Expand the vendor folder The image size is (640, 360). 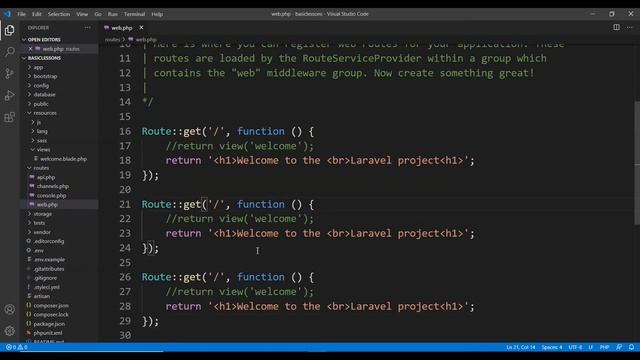point(42,232)
